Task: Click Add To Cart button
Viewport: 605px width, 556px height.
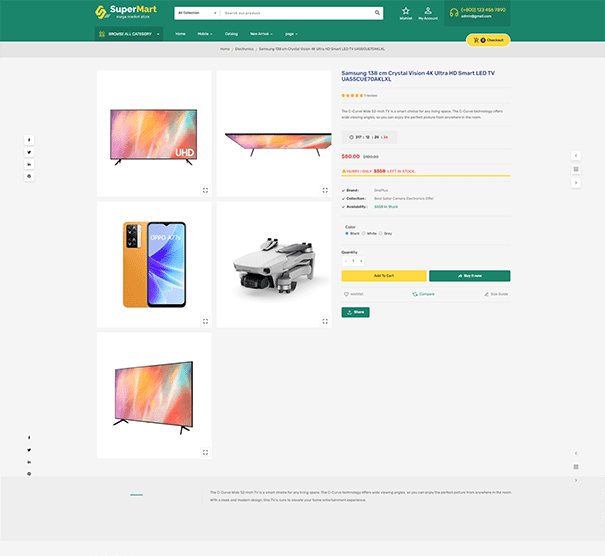Action: click(x=384, y=276)
